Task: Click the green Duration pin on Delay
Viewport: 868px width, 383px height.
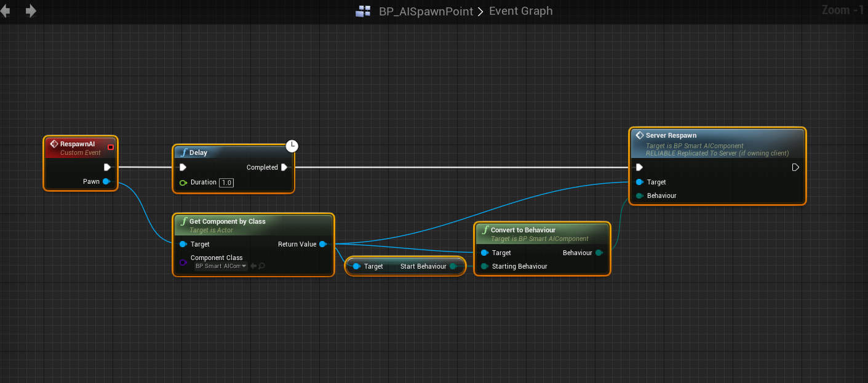Action: (x=183, y=183)
